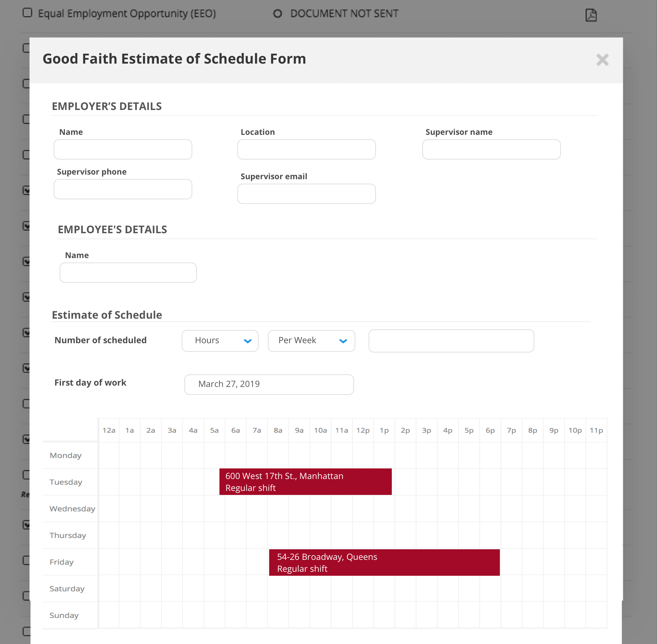Select the Tuesday 600 West 17th St. shift block
The height and width of the screenshot is (644, 657).
coord(305,482)
